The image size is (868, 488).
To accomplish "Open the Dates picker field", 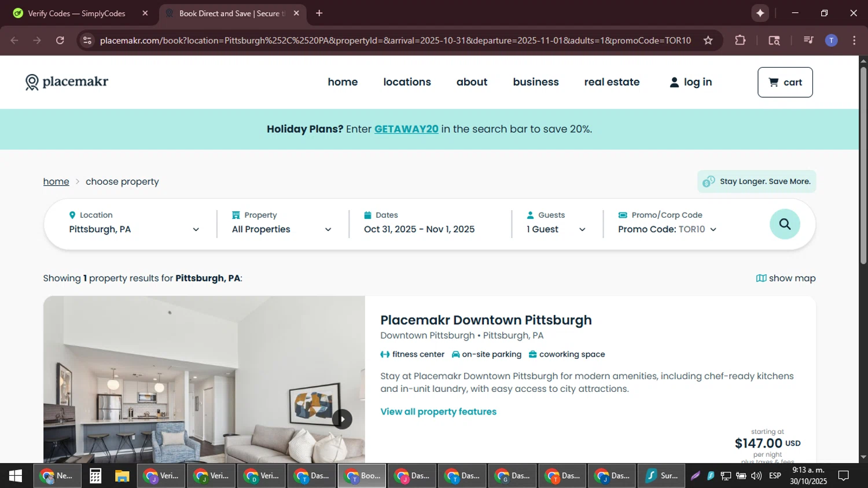I will pos(420,223).
